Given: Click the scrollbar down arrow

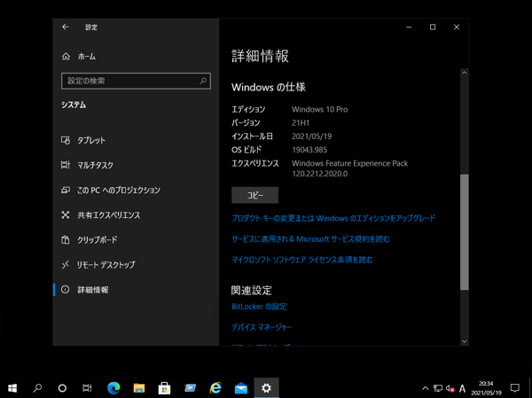Looking at the screenshot, I should point(465,341).
